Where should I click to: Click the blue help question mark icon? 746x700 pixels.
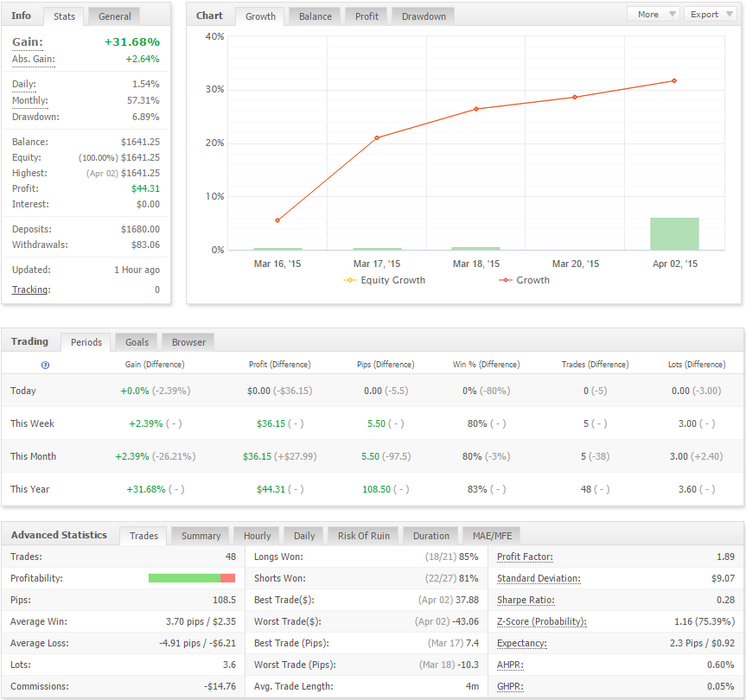[45, 366]
